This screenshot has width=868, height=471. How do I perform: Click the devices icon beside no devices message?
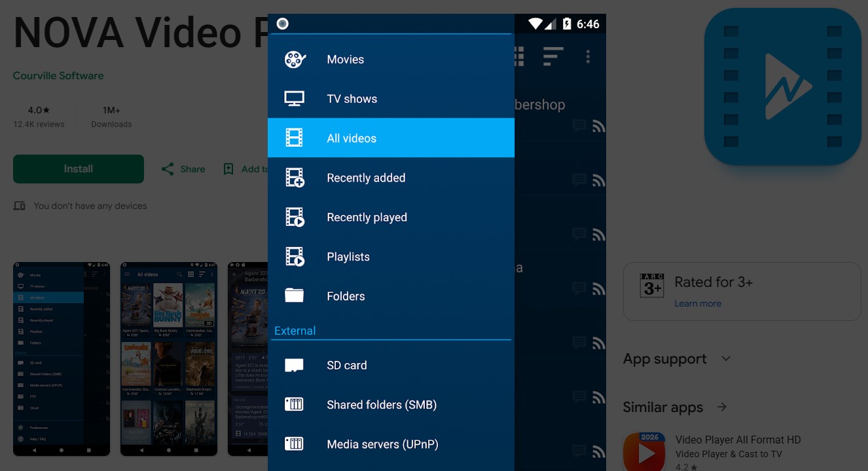pos(20,206)
